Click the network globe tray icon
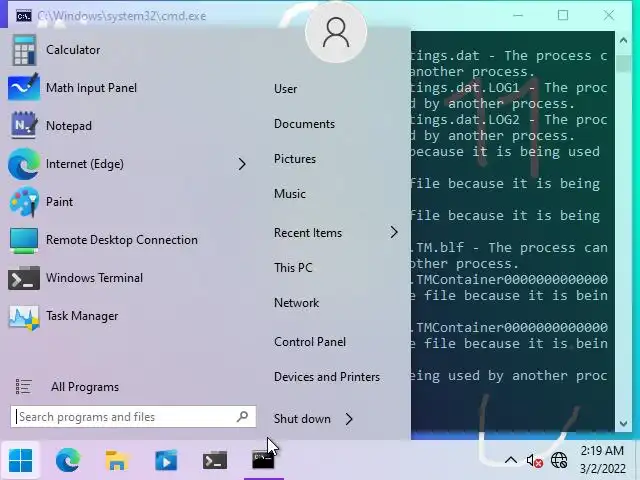The height and width of the screenshot is (480, 640). pos(559,461)
